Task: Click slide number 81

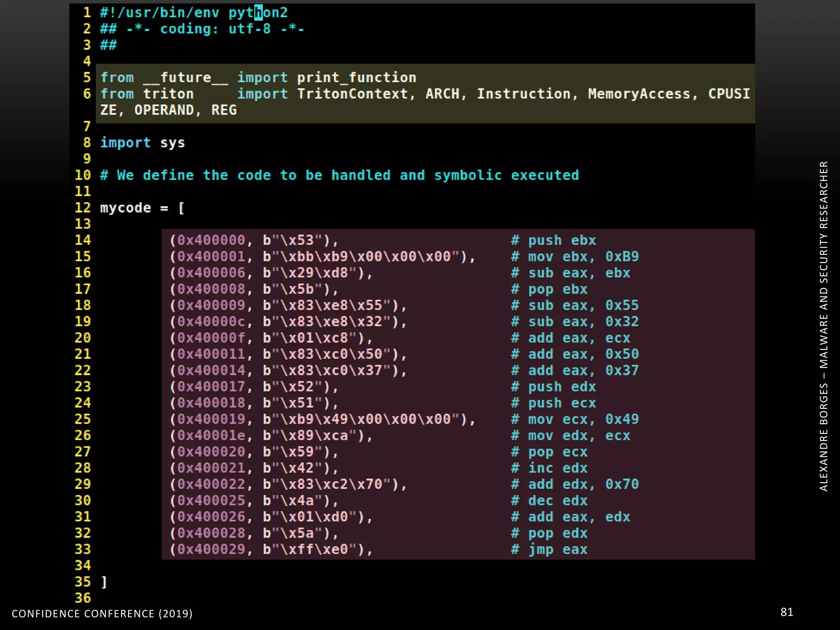Action: pos(786,612)
